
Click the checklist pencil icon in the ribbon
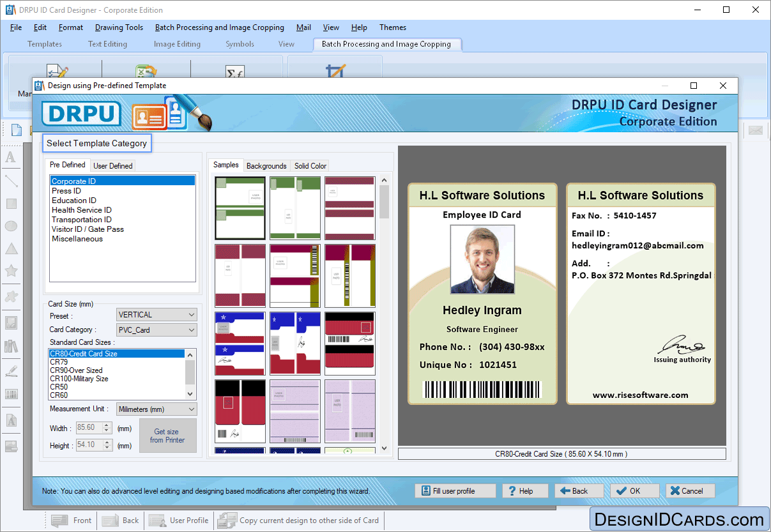pos(57,70)
